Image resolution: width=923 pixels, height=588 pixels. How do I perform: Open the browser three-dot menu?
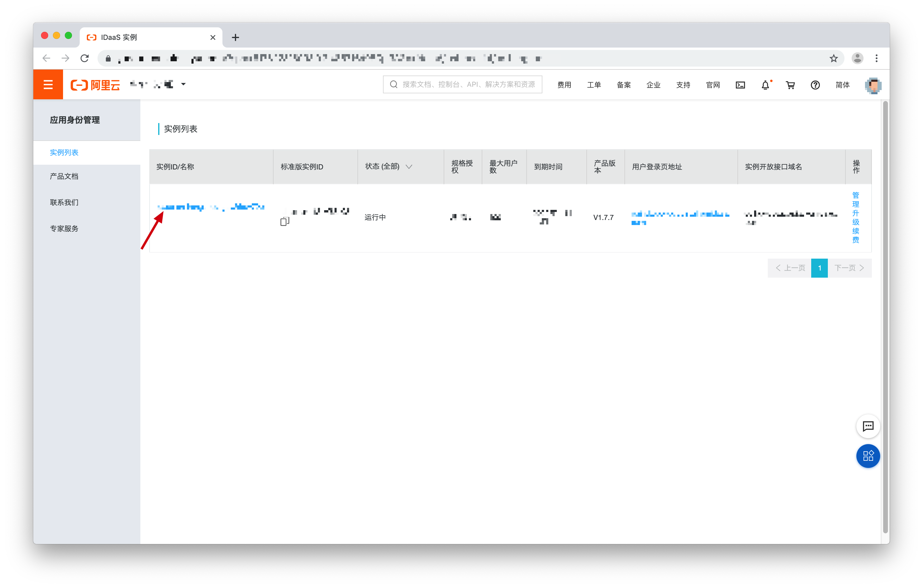pyautogui.click(x=876, y=58)
